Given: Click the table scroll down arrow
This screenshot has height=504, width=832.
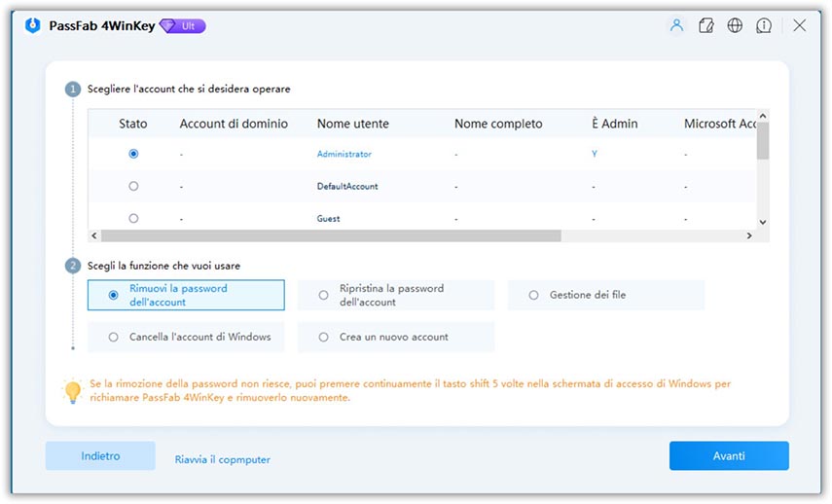Looking at the screenshot, I should [763, 222].
